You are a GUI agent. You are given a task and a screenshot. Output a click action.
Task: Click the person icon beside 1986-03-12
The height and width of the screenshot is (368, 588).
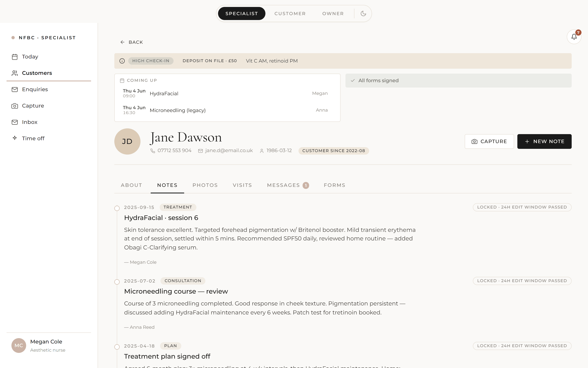[262, 151]
